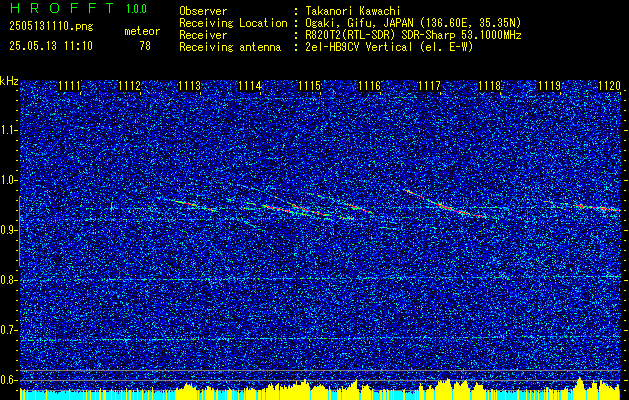Click the Observer field label

pos(203,11)
